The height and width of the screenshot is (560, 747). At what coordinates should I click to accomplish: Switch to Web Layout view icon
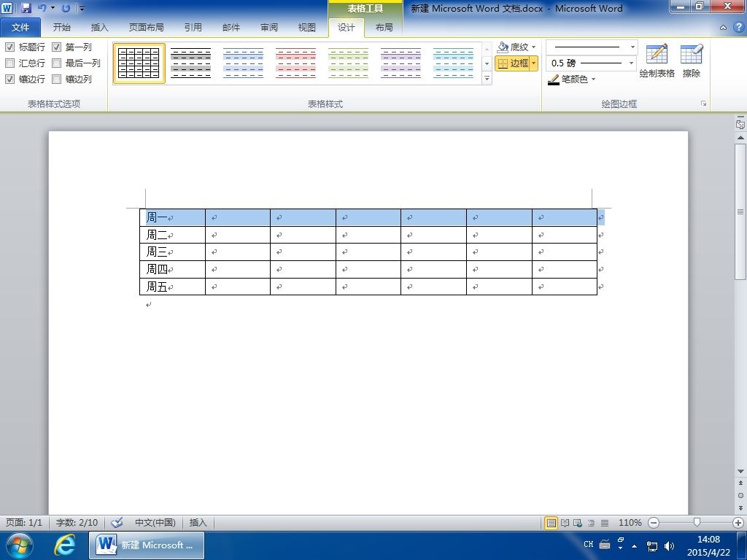(578, 523)
